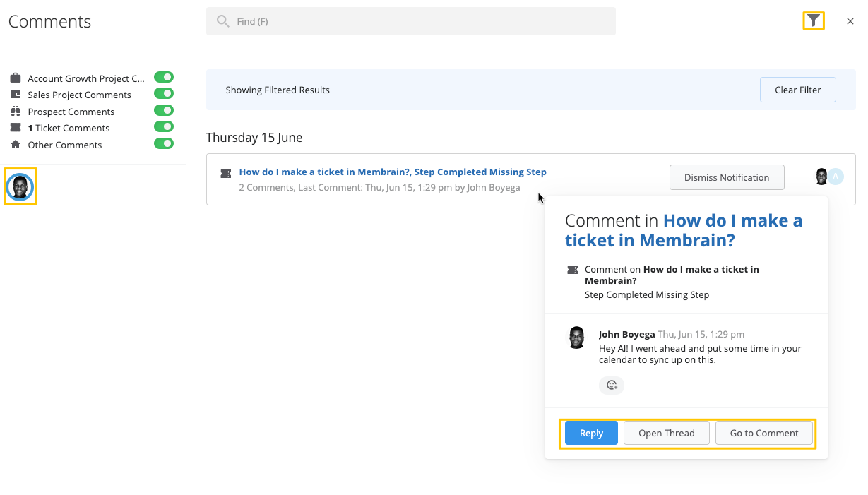The width and height of the screenshot is (868, 495).
Task: Click the Find search field
Action: pyautogui.click(x=424, y=21)
